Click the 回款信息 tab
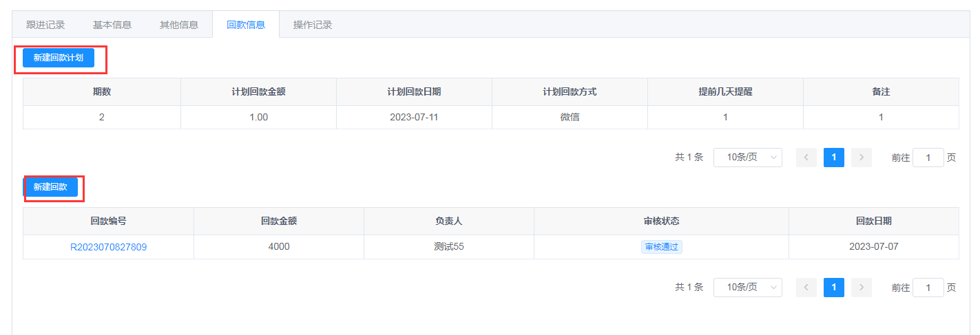 [246, 25]
